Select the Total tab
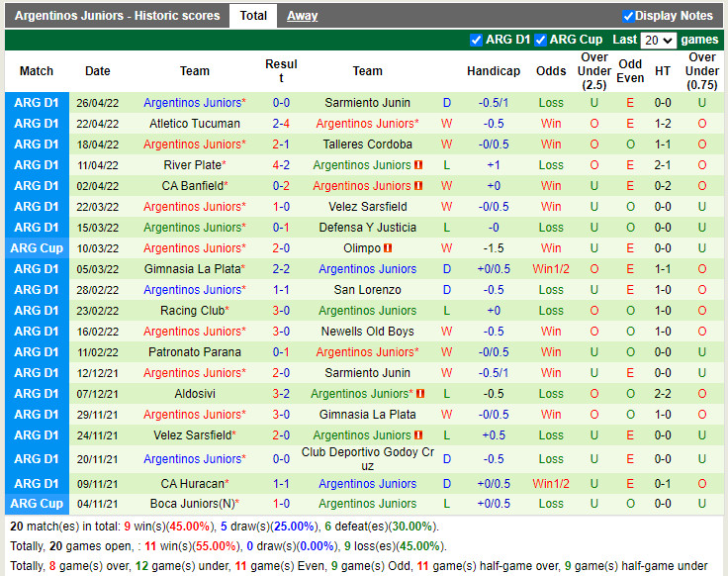Viewport: 728px width, 576px height. (x=253, y=16)
